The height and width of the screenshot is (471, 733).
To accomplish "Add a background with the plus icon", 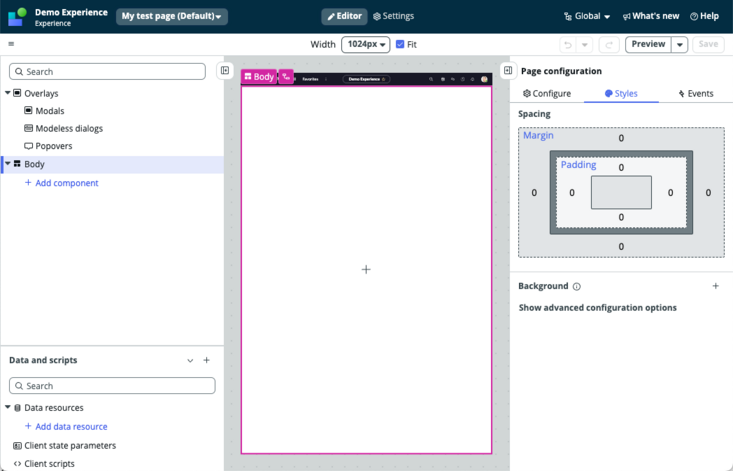I will point(716,286).
